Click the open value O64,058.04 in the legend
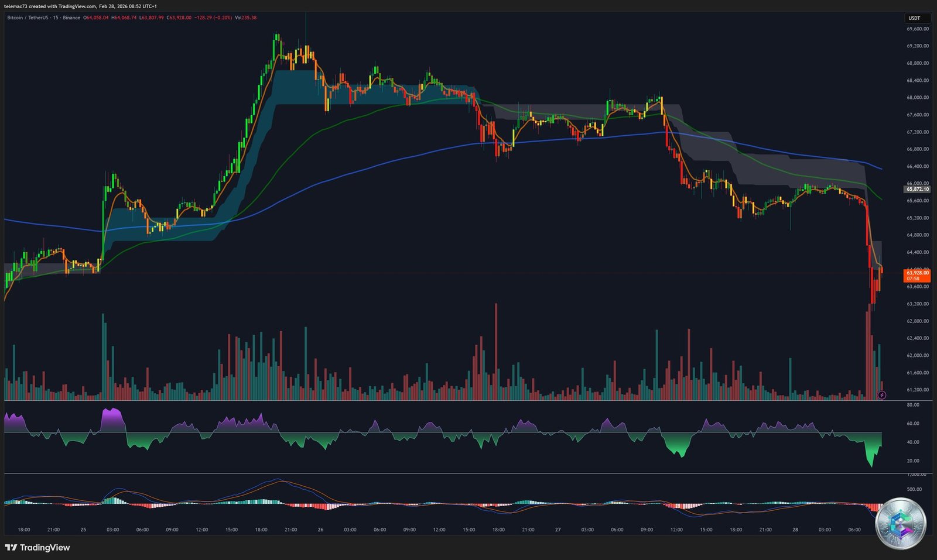Viewport: 937px width, 560px height. point(97,18)
